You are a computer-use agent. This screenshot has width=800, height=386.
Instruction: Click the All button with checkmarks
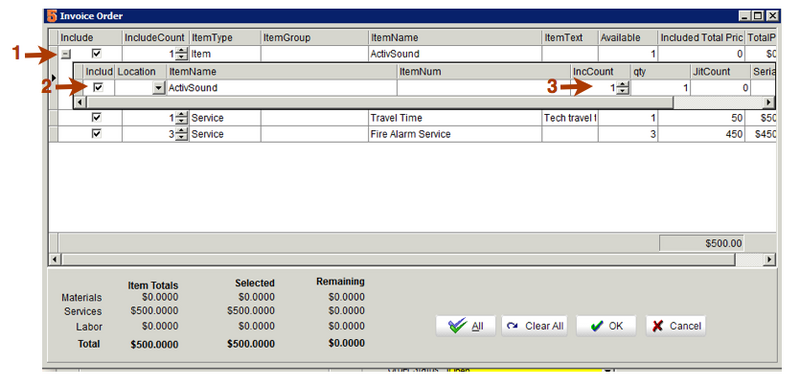465,326
